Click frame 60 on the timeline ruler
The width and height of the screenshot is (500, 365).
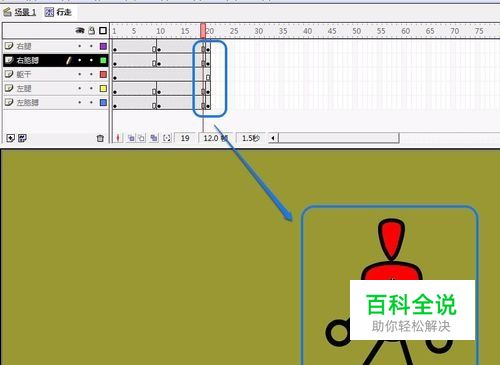point(405,31)
